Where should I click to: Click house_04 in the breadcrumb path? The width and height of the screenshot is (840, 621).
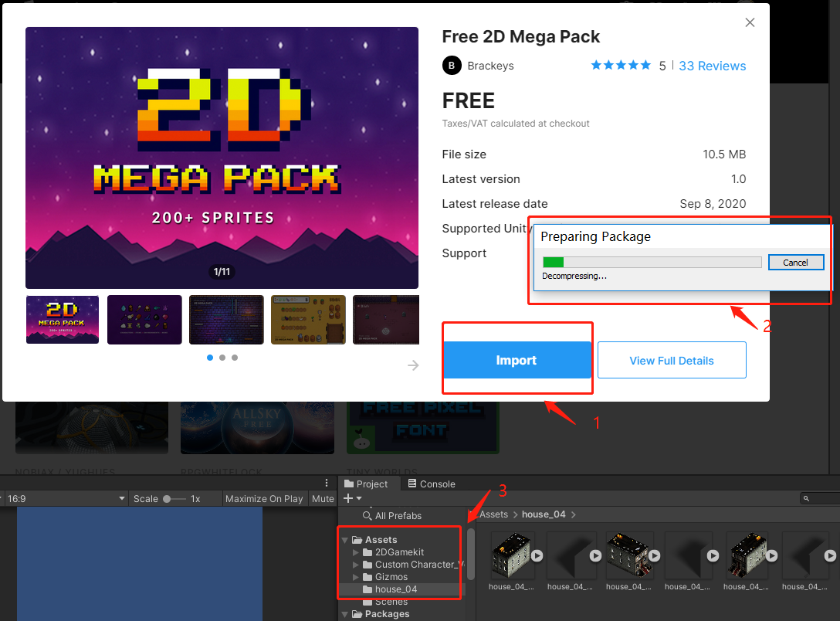pyautogui.click(x=544, y=514)
